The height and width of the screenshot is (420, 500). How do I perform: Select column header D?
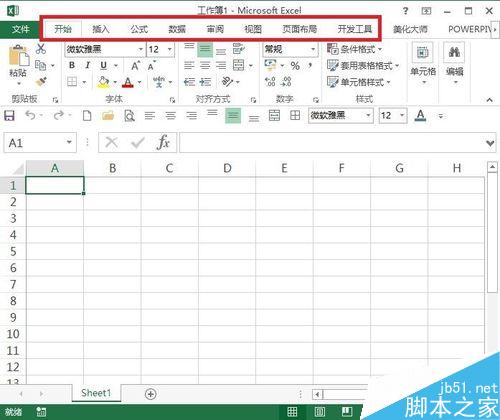227,168
